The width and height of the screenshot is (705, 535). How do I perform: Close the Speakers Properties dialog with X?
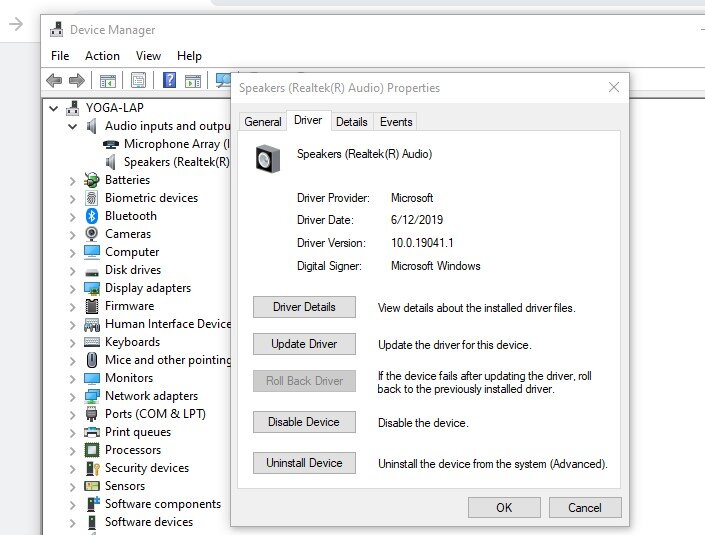[x=614, y=87]
